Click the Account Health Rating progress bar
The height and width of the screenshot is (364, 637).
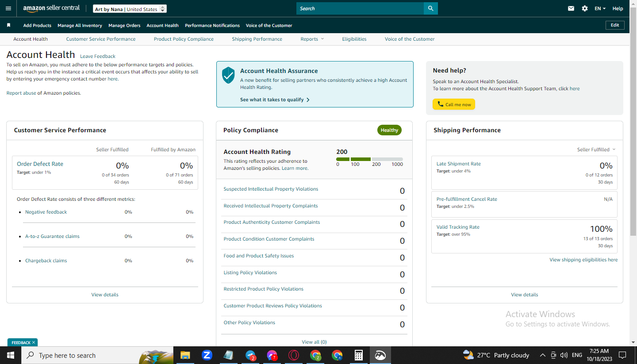369,159
